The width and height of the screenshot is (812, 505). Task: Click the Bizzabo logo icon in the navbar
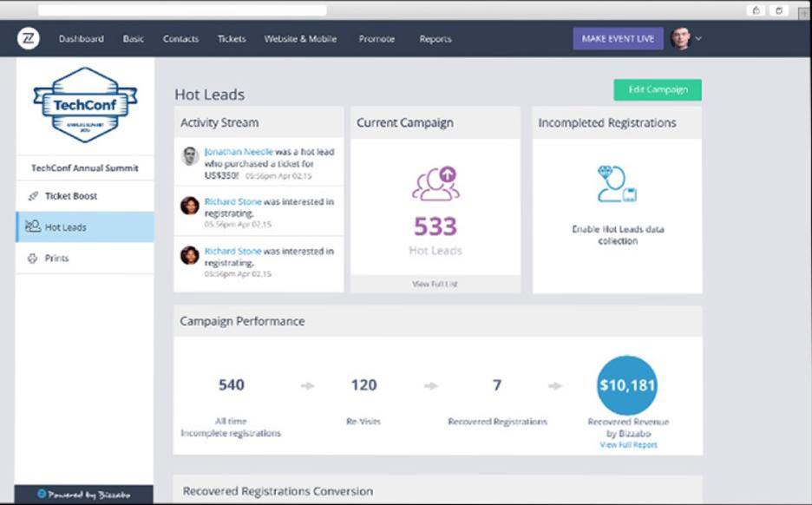(x=28, y=38)
